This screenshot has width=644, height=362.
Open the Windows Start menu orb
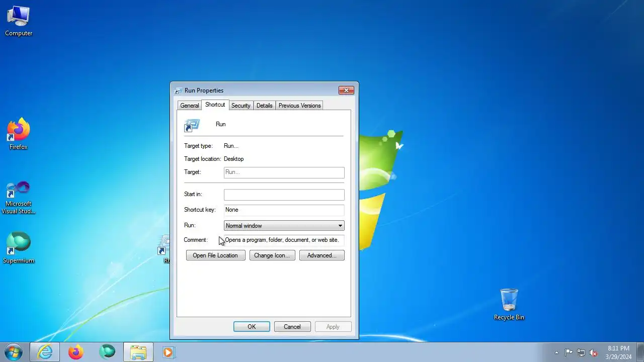[14, 352]
